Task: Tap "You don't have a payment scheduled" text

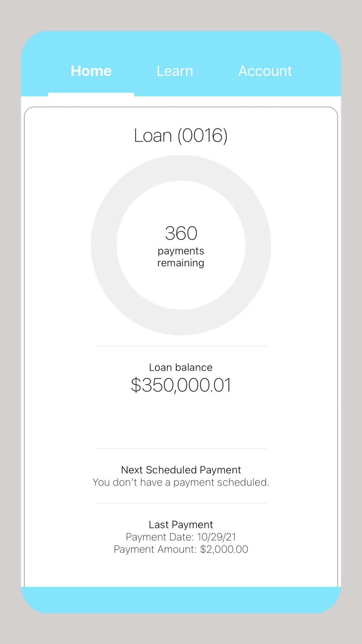Action: (181, 482)
